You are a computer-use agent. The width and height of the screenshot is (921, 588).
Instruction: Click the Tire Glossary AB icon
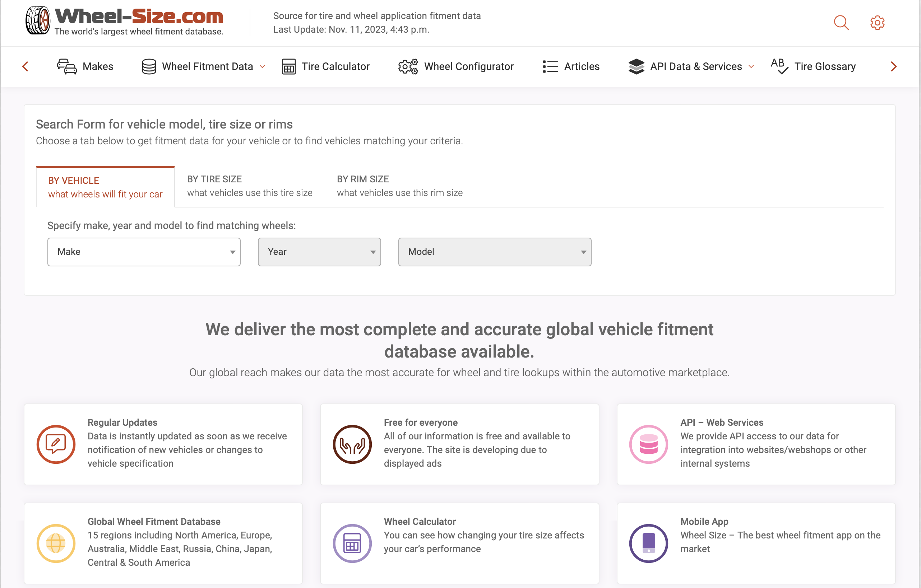[x=779, y=66]
